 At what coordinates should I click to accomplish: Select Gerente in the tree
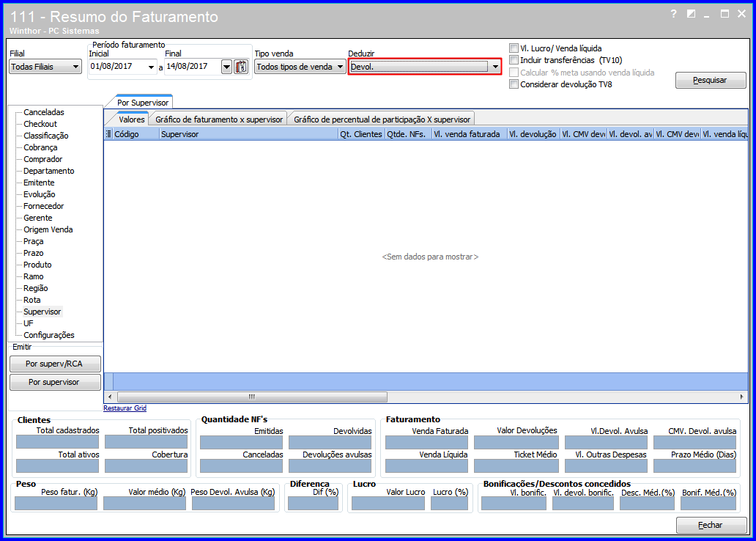point(37,218)
